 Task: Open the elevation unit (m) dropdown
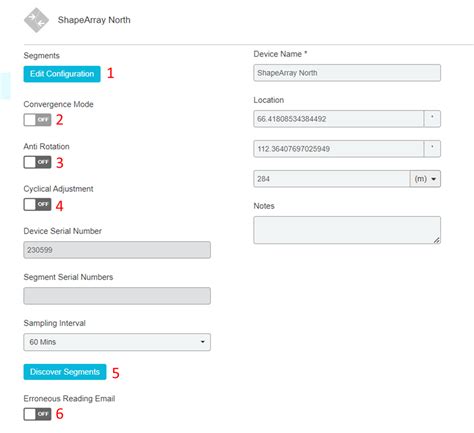pyautogui.click(x=425, y=179)
